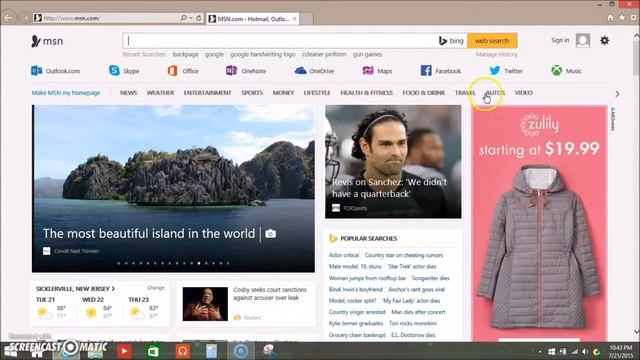Open the ENTERTAINMENT menu item
The image size is (640, 360).
point(207,93)
